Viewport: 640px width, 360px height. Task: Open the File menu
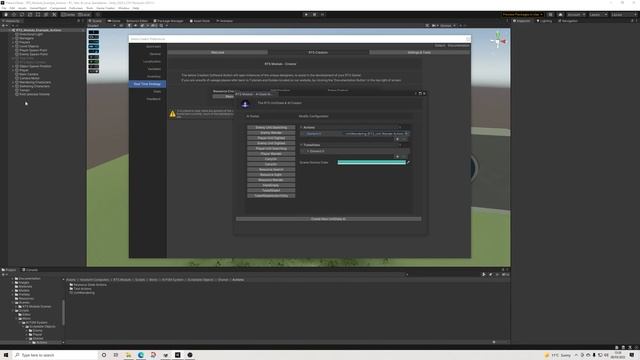pos(4,8)
